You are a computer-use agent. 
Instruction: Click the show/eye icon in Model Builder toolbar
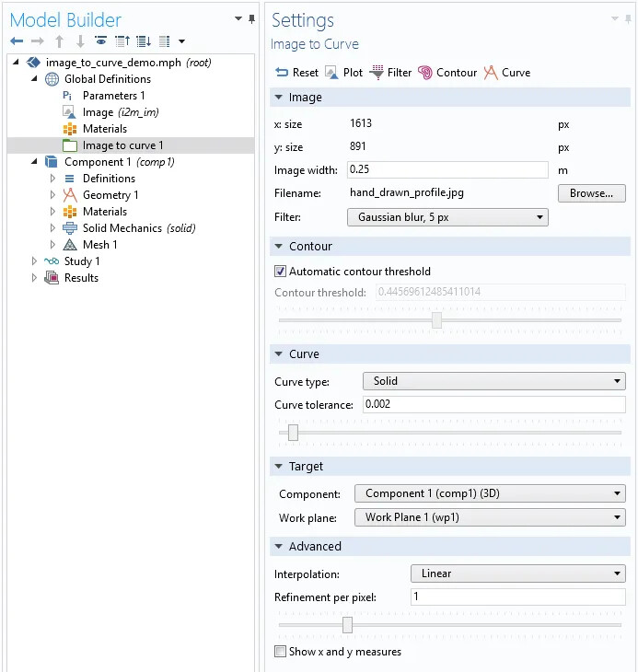coord(100,41)
